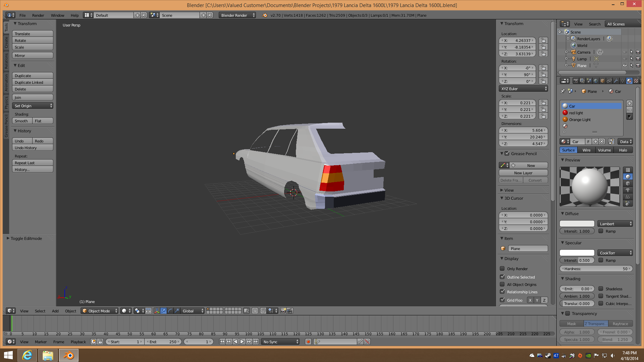Adjust the Hardness slider
Viewport: 644px width, 362px height.
[x=596, y=268]
